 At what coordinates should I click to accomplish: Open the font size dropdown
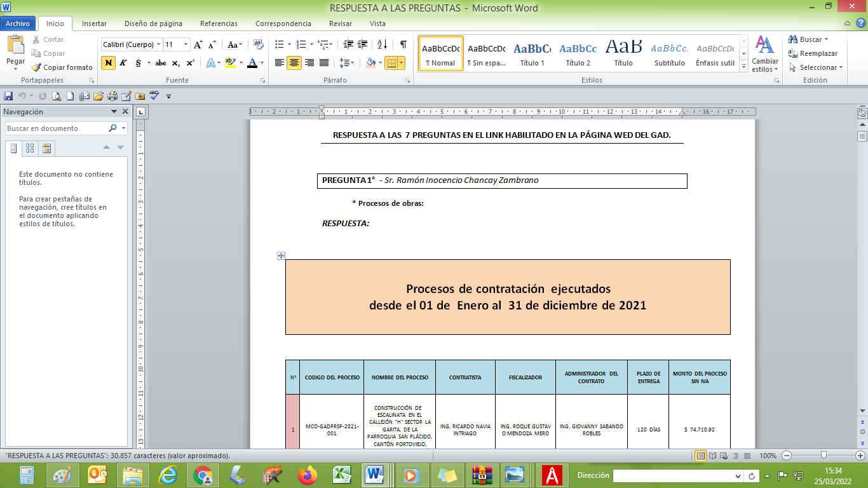point(186,44)
